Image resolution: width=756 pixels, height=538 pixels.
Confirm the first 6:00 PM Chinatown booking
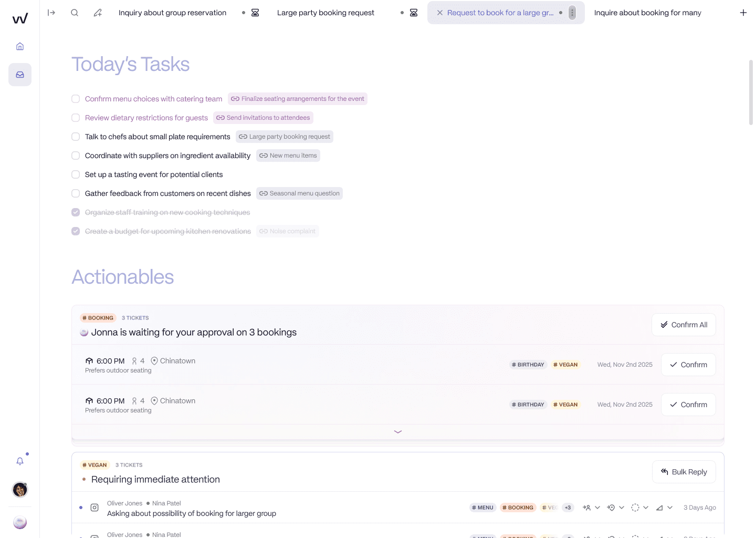(688, 365)
